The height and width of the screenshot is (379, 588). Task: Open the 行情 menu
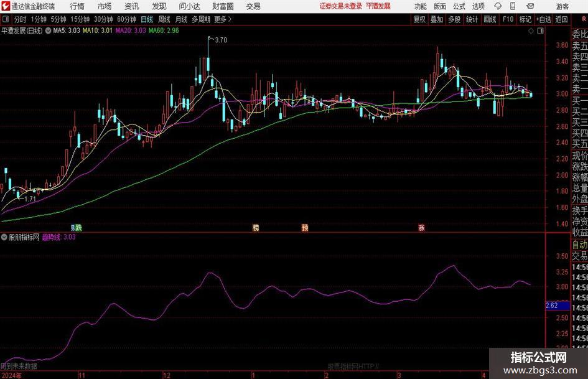[x=77, y=6]
